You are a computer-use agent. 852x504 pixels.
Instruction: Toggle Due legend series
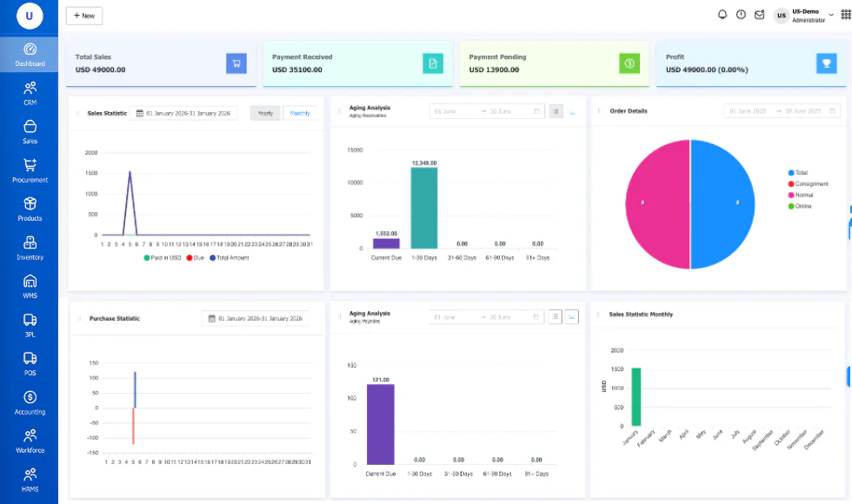point(195,258)
